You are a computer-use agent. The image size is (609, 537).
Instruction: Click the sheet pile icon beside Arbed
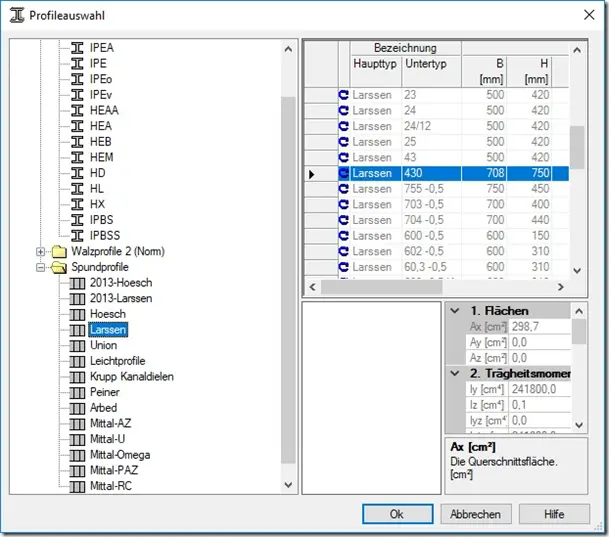(x=77, y=408)
